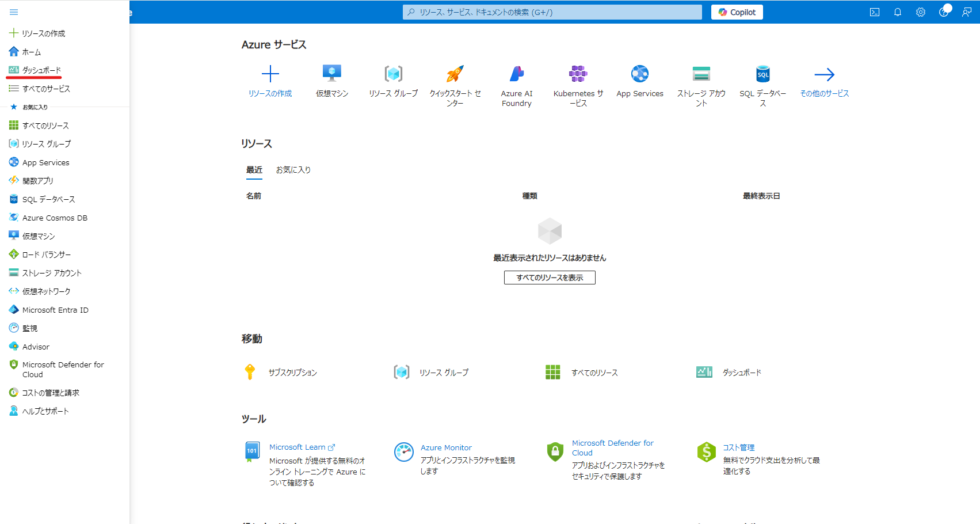Screen dimensions: 980x524
Task: Click the Defender for Cloud shield icon under ツール
Action: click(555, 452)
